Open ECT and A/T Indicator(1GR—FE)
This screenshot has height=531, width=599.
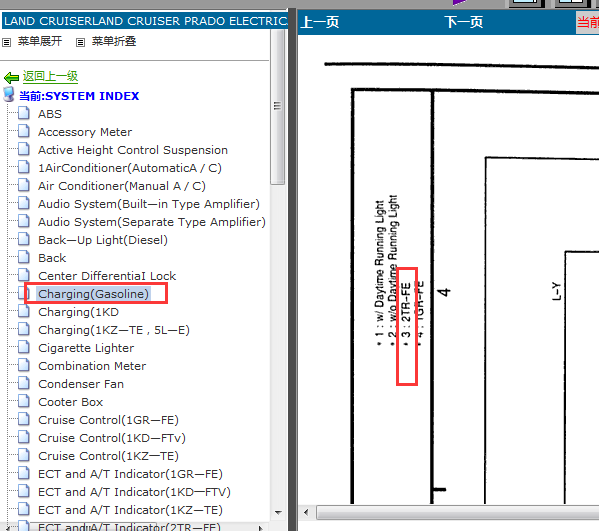[x=130, y=474]
